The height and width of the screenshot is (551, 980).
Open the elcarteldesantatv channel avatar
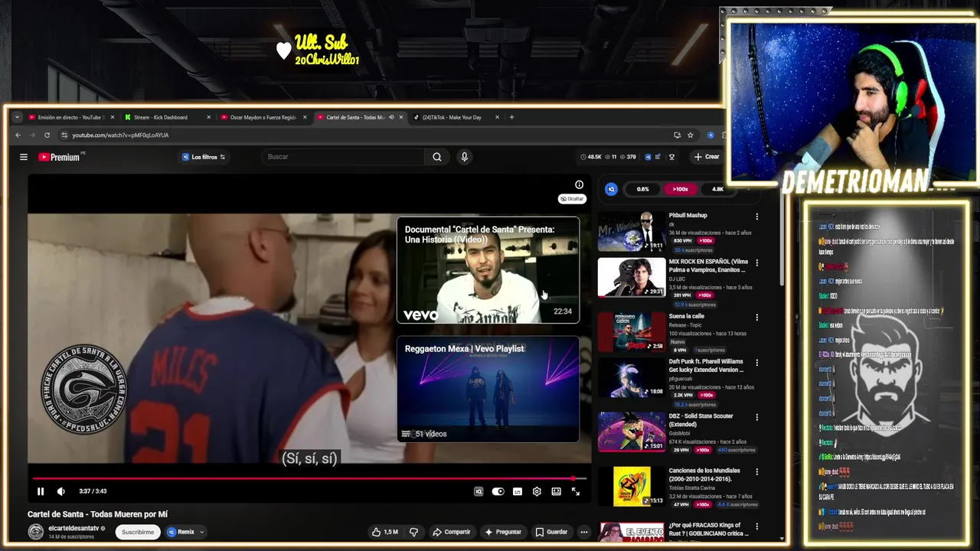pyautogui.click(x=36, y=532)
